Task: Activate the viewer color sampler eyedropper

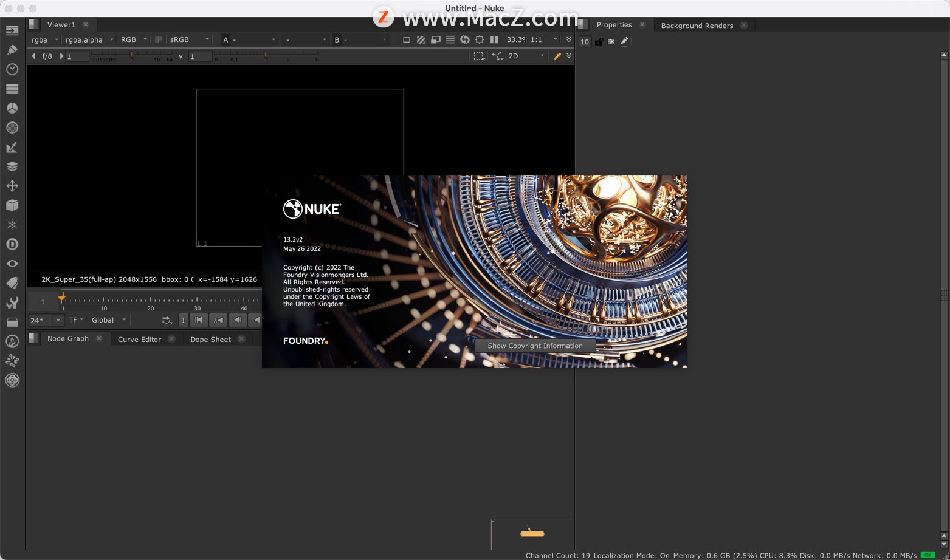Action: [x=557, y=55]
